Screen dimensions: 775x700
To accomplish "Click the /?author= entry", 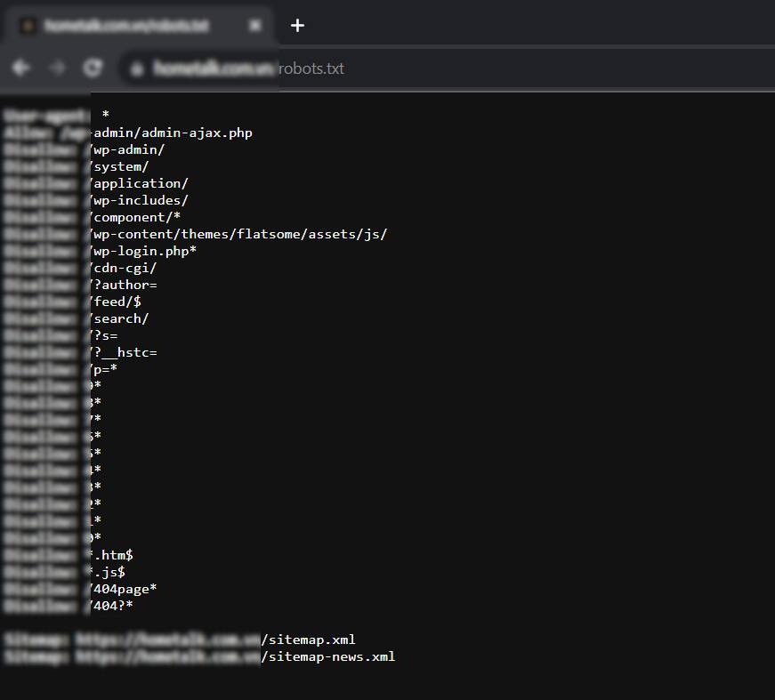I will click(x=123, y=285).
